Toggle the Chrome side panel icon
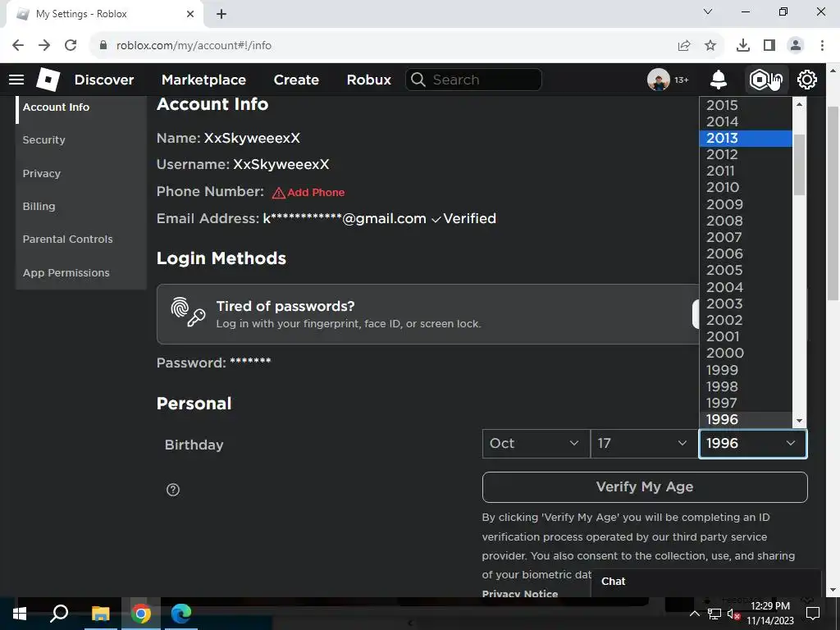840x630 pixels. pos(769,46)
